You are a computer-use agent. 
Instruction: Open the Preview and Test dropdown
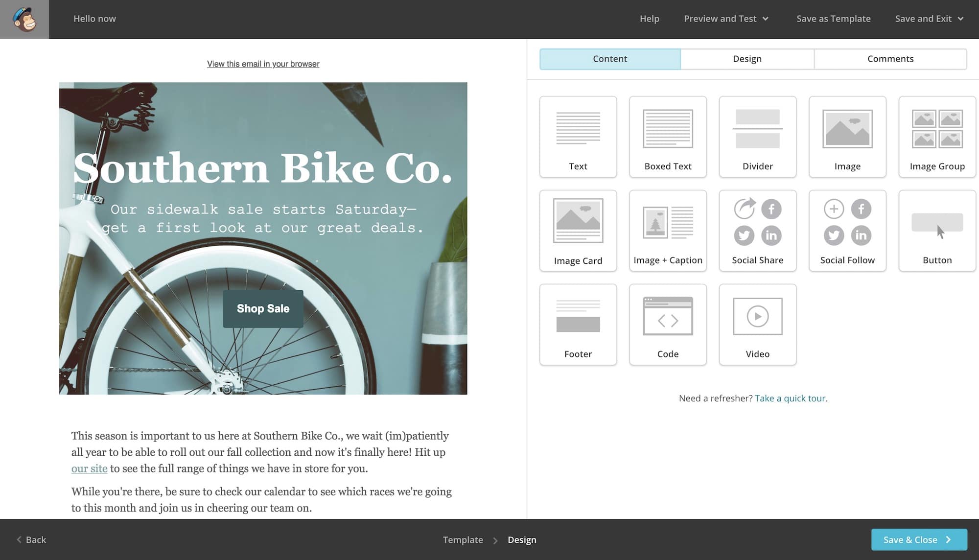726,19
